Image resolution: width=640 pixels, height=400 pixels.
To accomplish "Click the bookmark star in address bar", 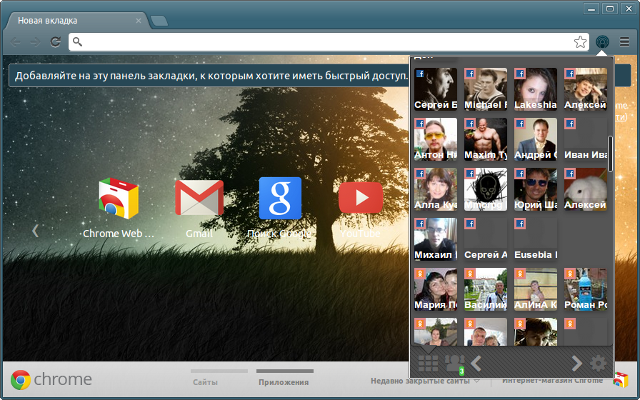I will click(580, 42).
